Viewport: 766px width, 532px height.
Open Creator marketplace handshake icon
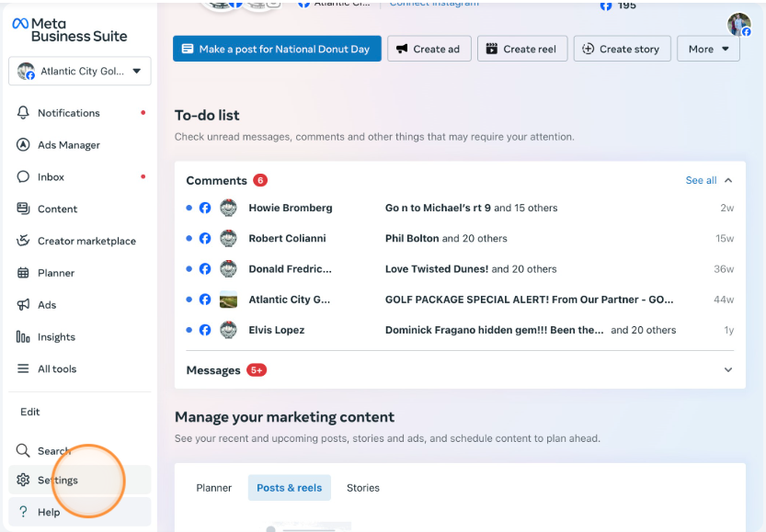24,241
